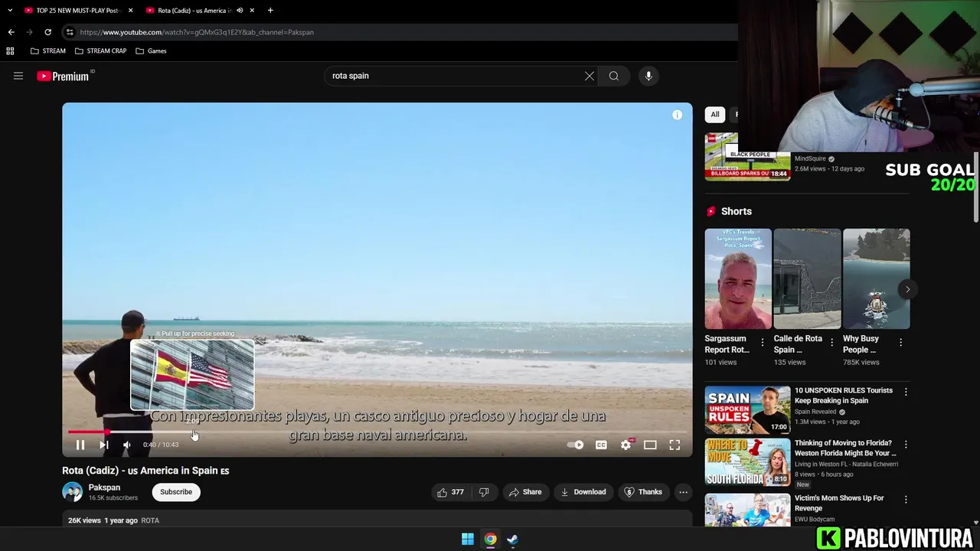Image resolution: width=980 pixels, height=551 pixels.
Task: Open the STREAM CRAP bookmarks folder
Action: (x=100, y=51)
